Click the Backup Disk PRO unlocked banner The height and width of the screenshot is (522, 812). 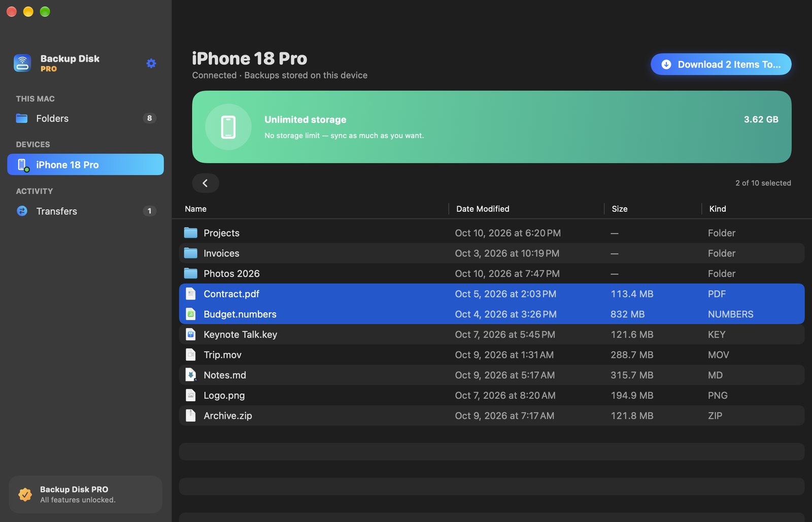tap(85, 495)
